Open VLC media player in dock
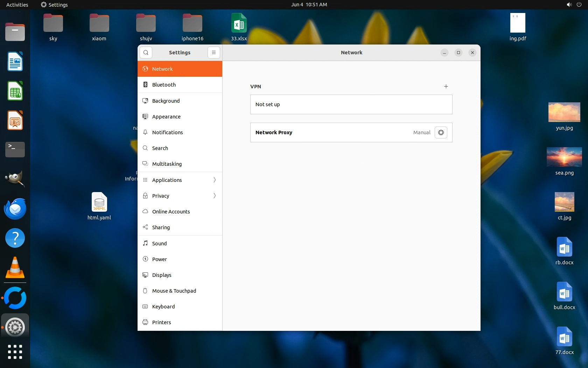 tap(15, 268)
